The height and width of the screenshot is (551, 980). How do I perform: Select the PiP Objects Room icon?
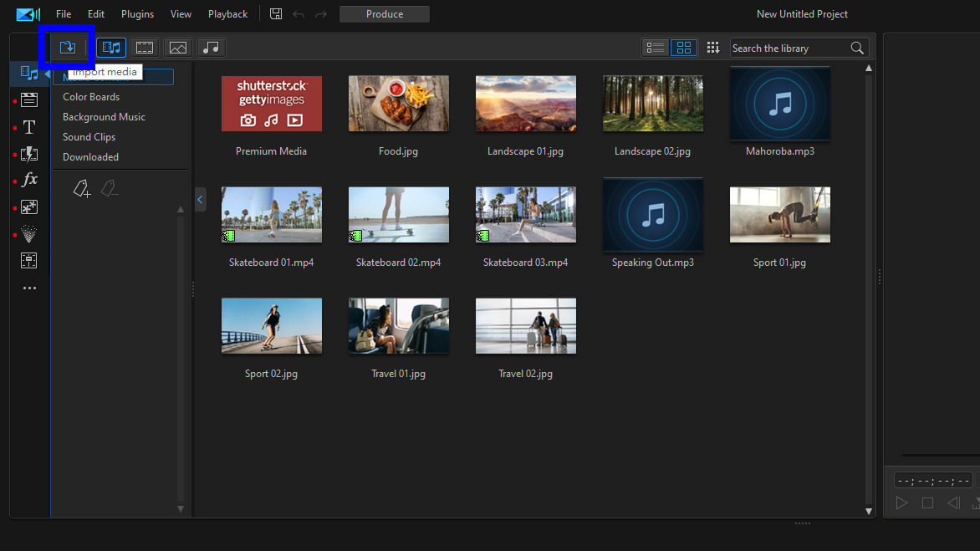28,207
